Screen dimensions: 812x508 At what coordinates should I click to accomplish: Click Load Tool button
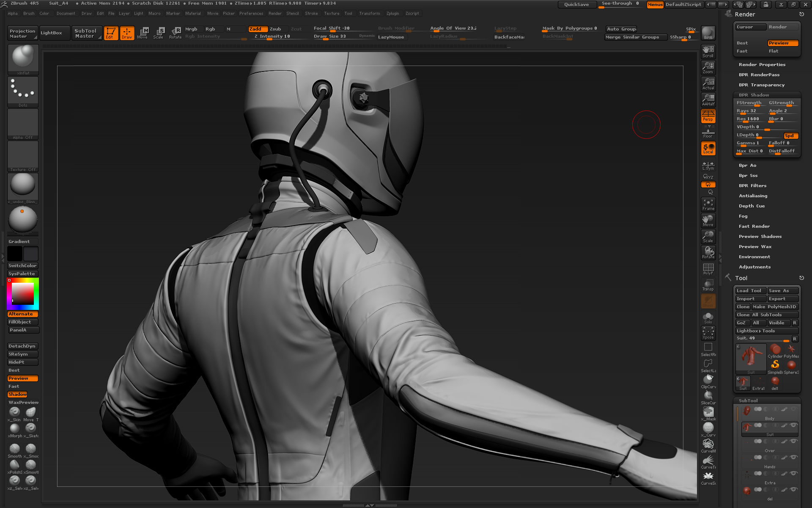[751, 291]
